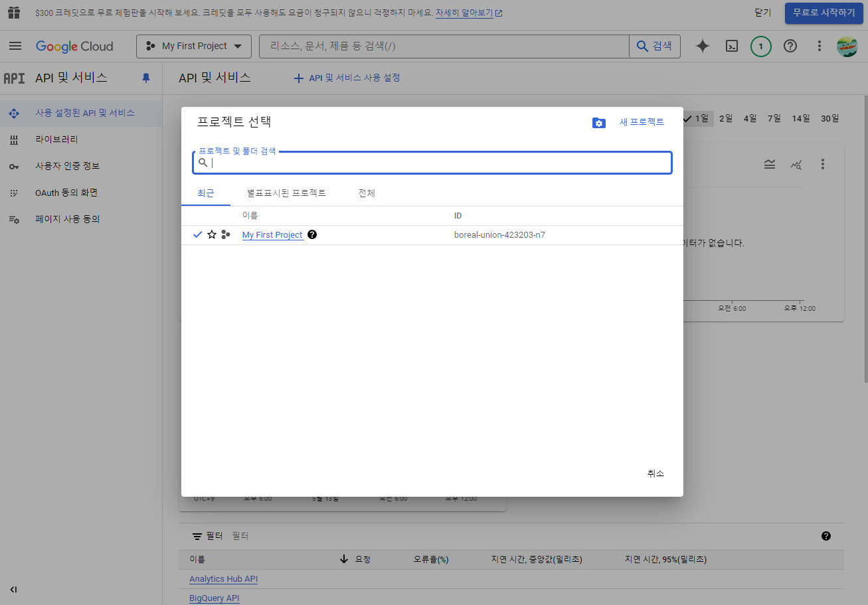Select the 4일 time range
Image resolution: width=868 pixels, height=605 pixels.
[x=750, y=118]
